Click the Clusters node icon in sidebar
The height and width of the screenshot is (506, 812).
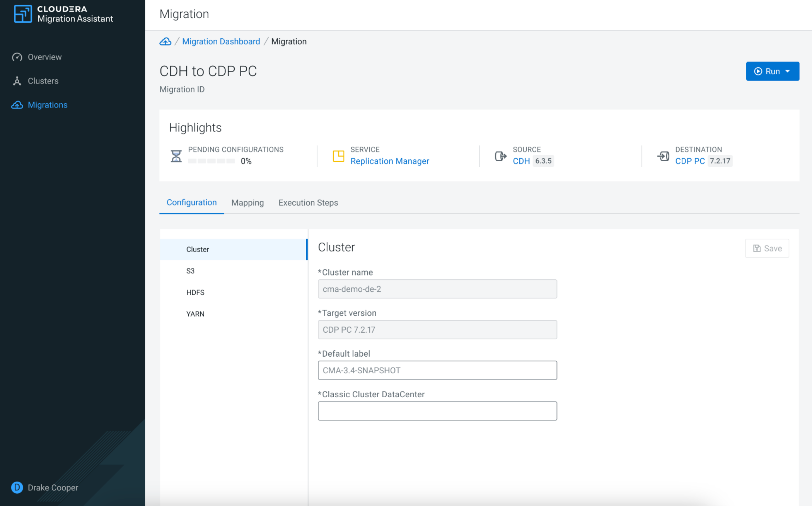(x=17, y=81)
